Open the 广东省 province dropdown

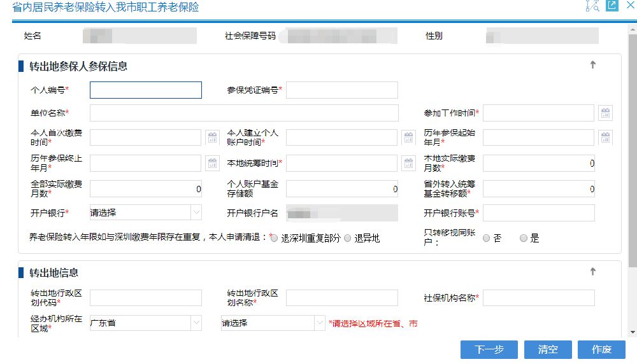pos(196,323)
